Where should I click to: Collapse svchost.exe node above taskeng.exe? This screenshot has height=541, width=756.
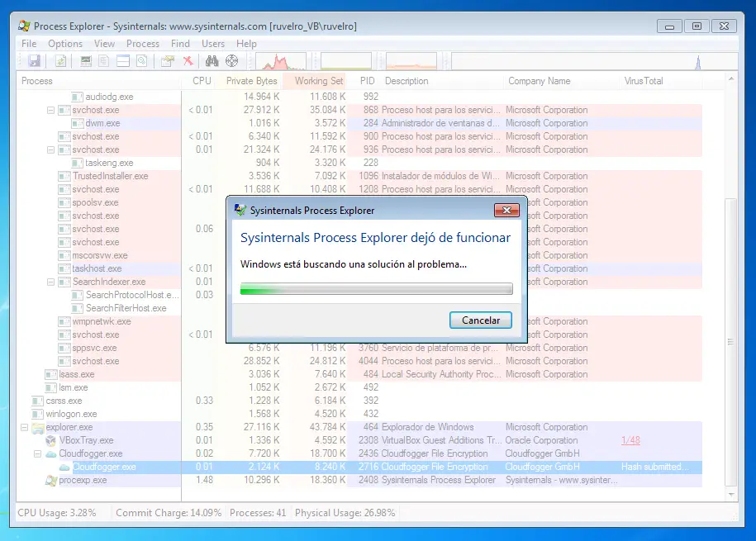click(50, 150)
